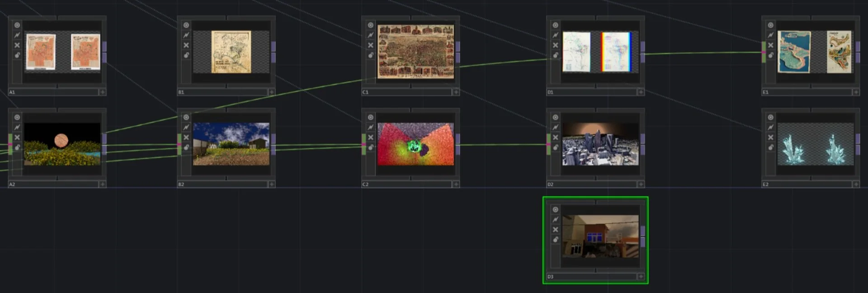The width and height of the screenshot is (868, 293).
Task: Click the plus viewer-active button on node A2
Action: [103, 184]
